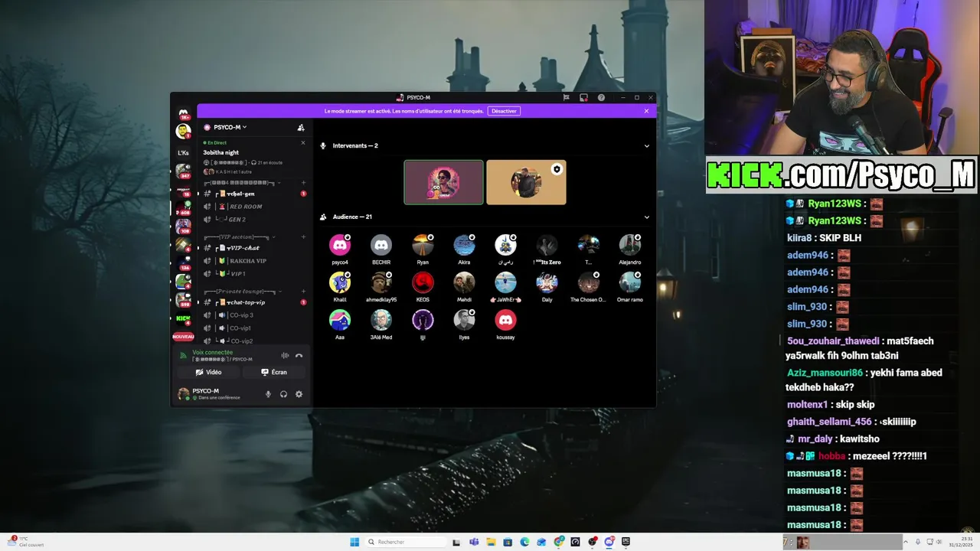Click the Vidéo button

(x=208, y=372)
